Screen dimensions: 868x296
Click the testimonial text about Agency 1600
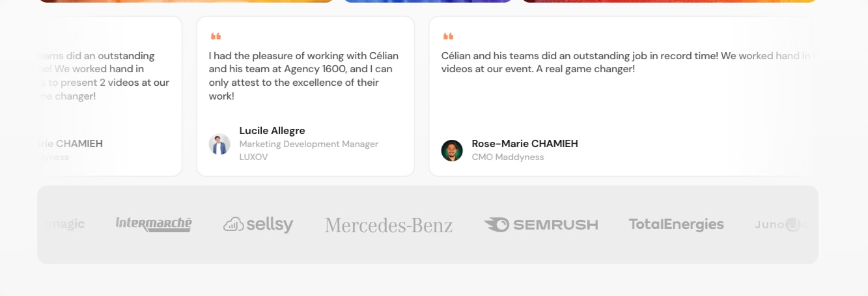coord(304,76)
